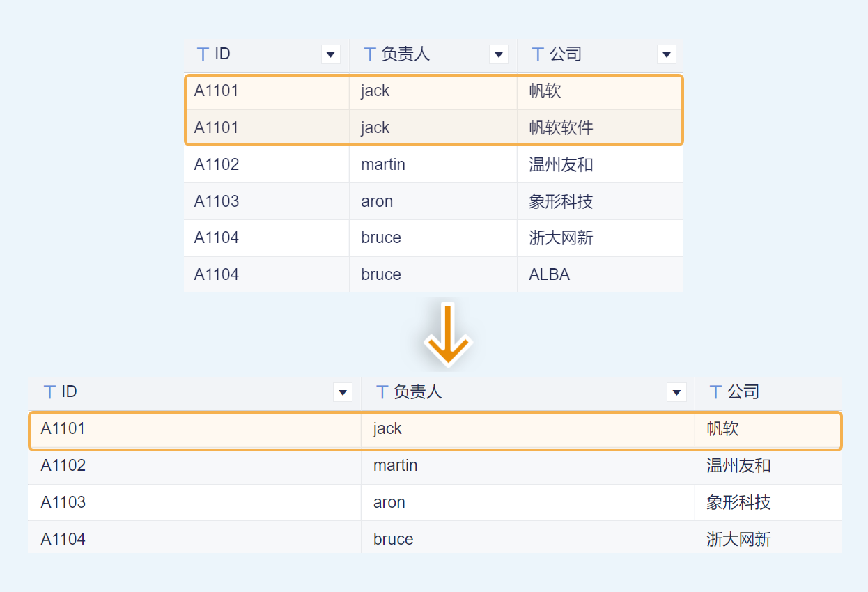This screenshot has height=592, width=868.
Task: Open the 公司 column dropdown in upper table
Action: [667, 54]
